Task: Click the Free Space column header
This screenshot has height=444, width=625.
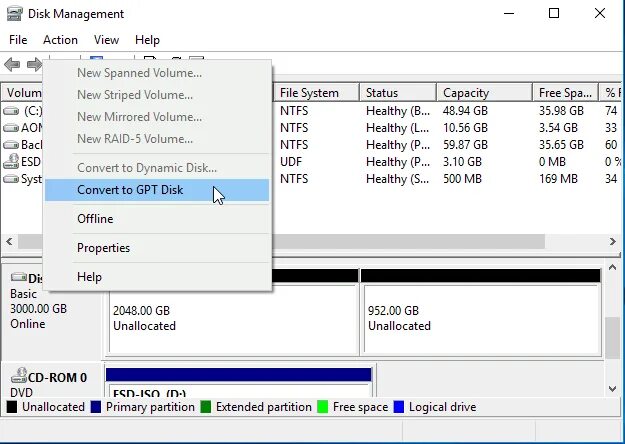Action: click(x=565, y=93)
